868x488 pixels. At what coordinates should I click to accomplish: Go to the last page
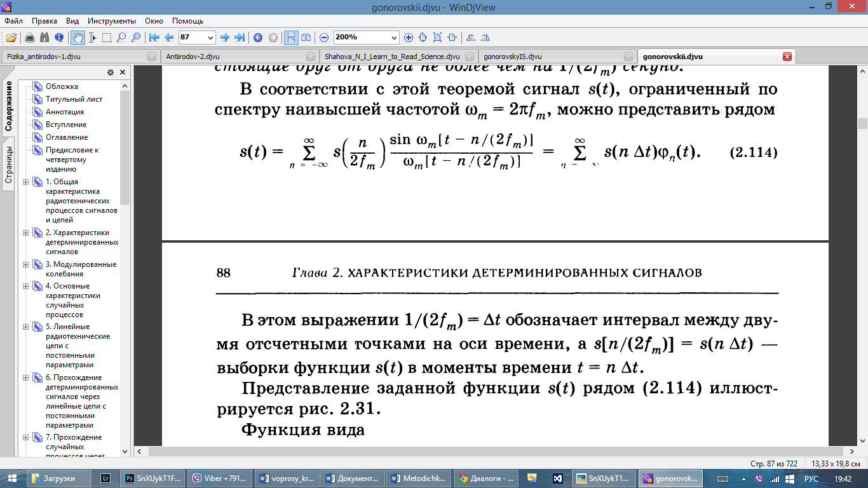point(240,37)
